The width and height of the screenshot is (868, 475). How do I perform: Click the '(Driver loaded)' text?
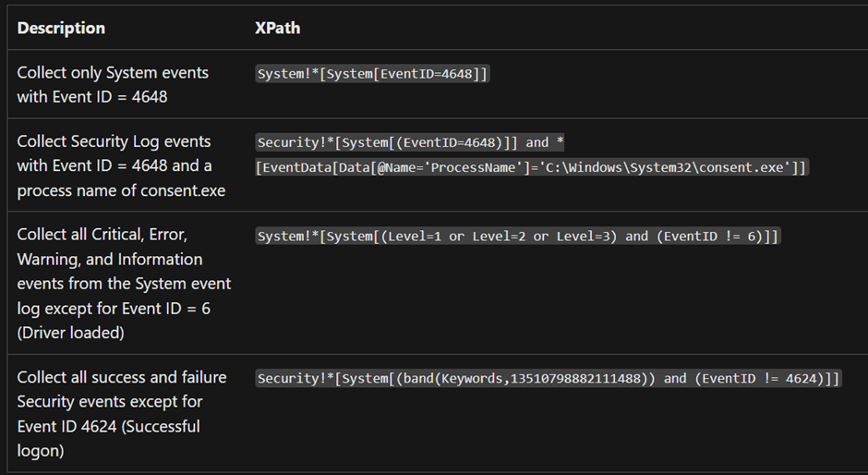coord(70,333)
